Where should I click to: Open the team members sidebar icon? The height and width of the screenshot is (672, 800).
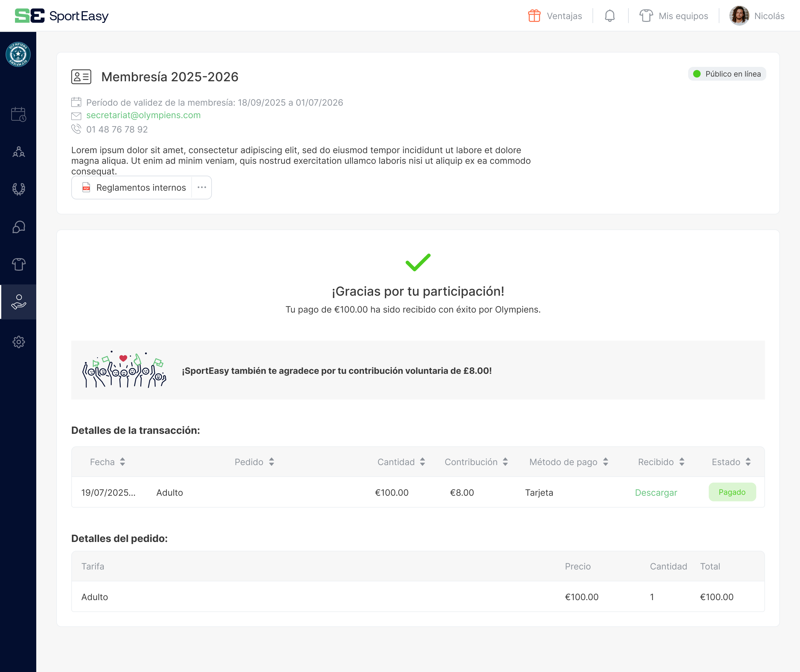point(18,152)
